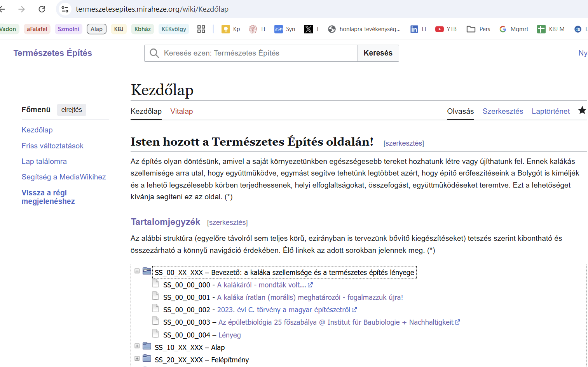Open the YouTube YTB bookmark
The image size is (588, 367).
coord(446,29)
